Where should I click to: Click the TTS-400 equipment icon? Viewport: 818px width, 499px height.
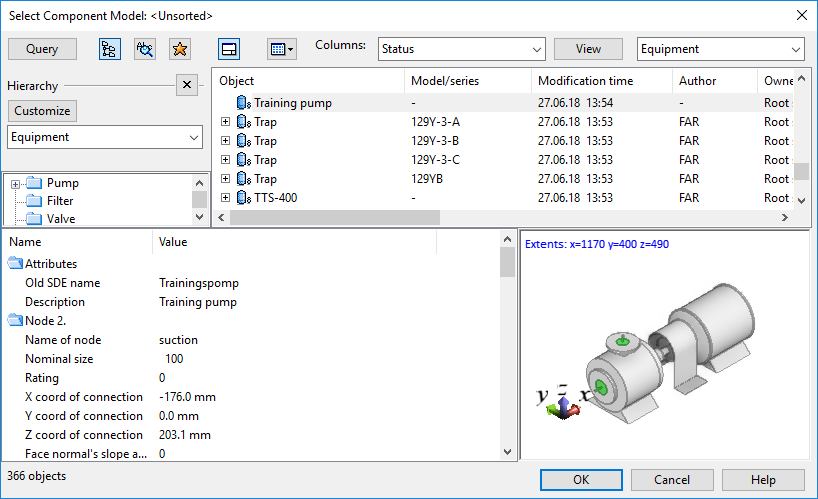pos(244,198)
